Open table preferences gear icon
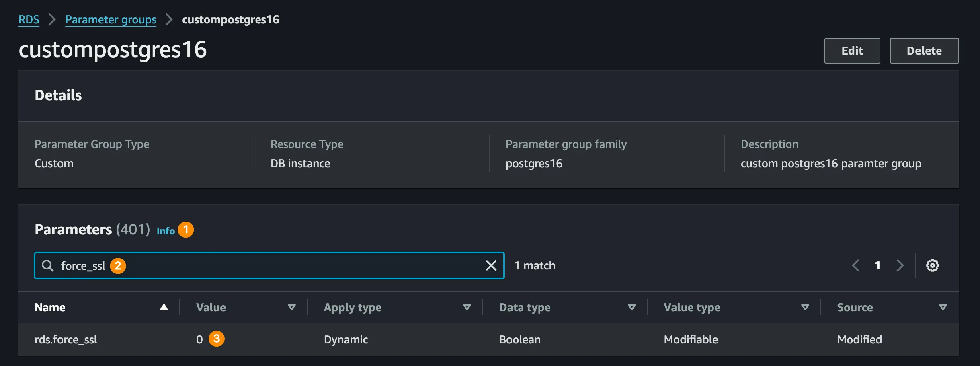Viewport: 980px width, 366px height. pos(932,265)
